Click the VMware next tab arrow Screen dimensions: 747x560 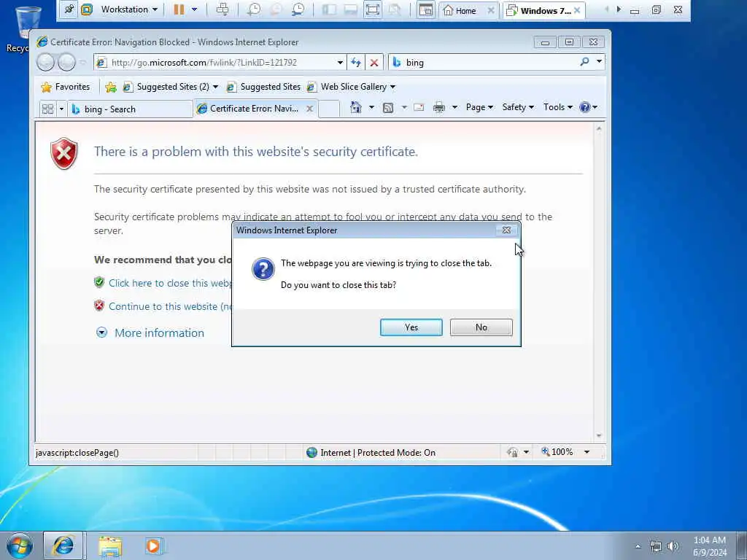pos(619,9)
